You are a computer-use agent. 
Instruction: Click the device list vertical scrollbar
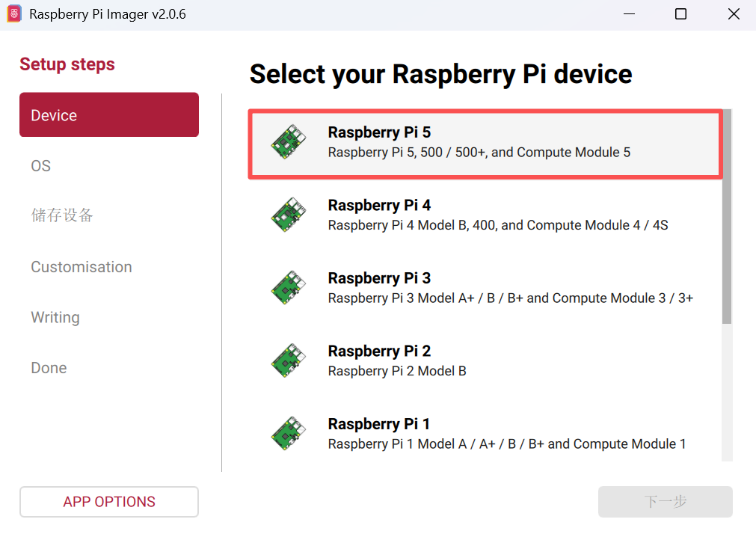(x=727, y=217)
